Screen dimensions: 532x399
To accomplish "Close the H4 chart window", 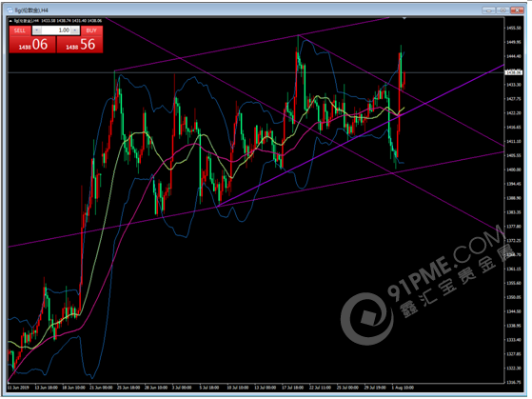I will click(518, 10).
